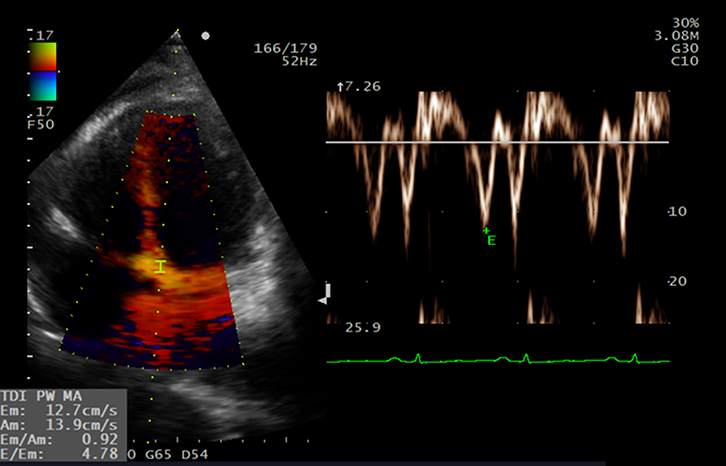Click the 52Hz frame rate readout

coord(285,60)
